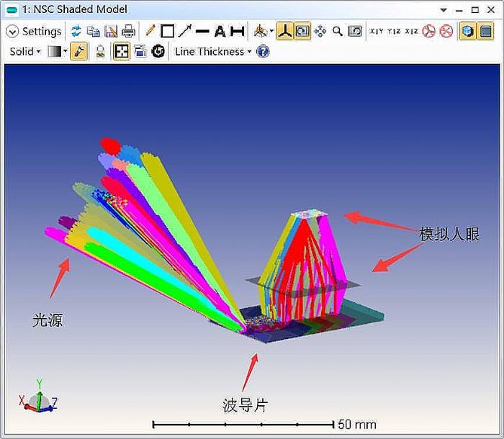Switch to the Y|Z plane view
The image size is (504, 439).
coord(394,31)
